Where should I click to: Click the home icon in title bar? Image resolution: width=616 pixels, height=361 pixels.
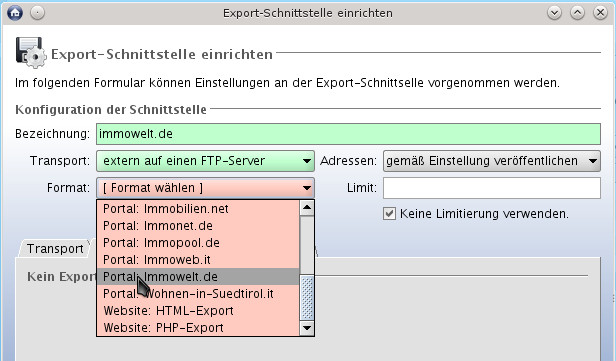(15, 13)
